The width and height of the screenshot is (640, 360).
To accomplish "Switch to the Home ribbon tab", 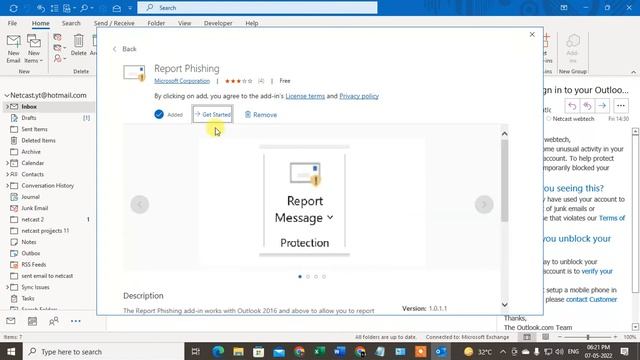I will point(41,23).
